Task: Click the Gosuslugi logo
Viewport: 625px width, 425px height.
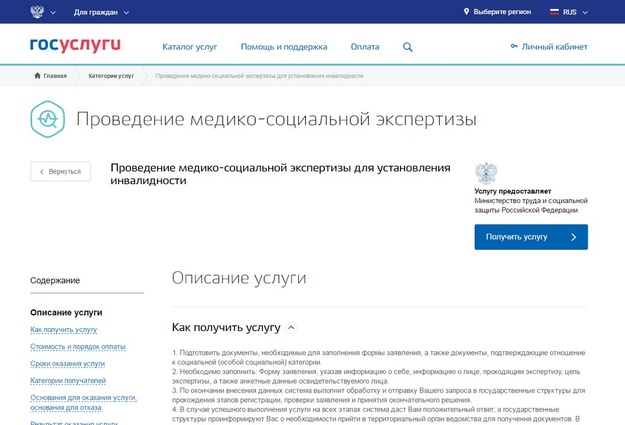Action: [75, 46]
